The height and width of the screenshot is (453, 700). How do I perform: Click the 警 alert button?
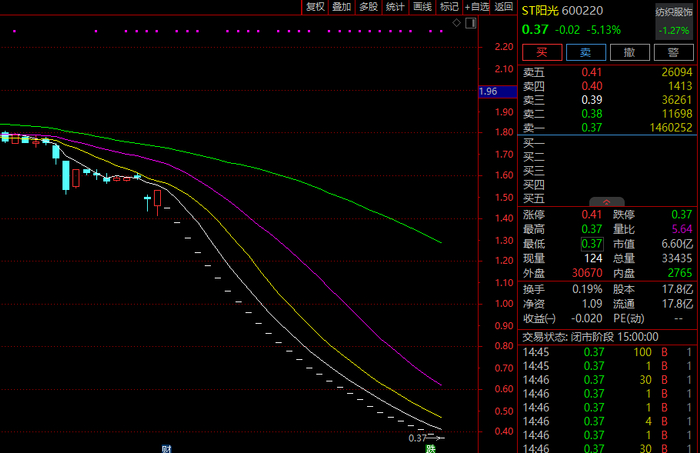click(x=673, y=52)
